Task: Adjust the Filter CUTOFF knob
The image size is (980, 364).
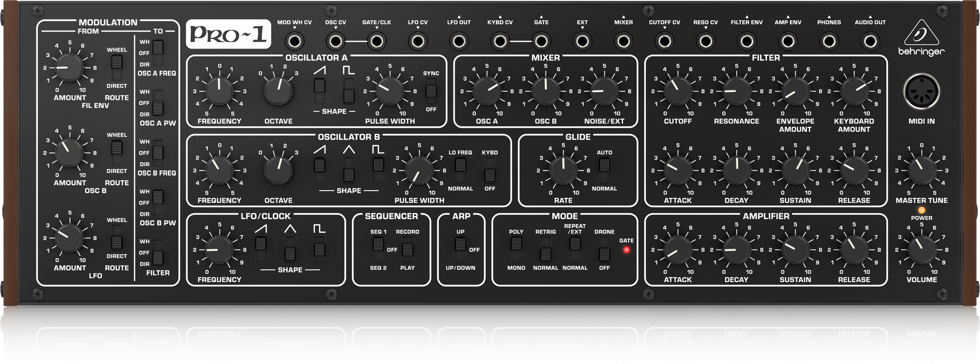Action: [x=678, y=91]
